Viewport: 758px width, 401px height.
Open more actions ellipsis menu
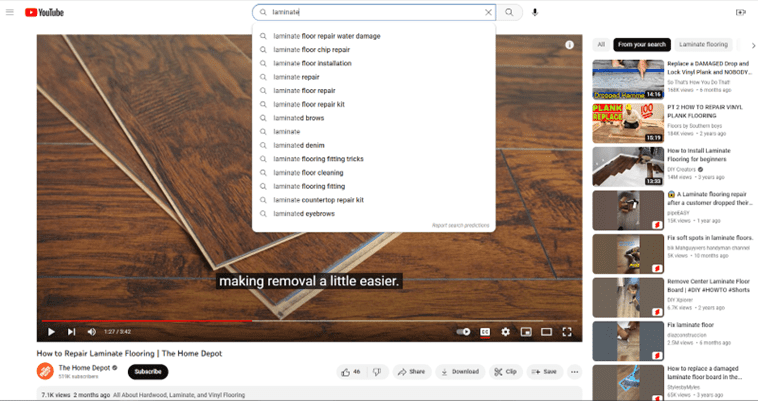point(574,372)
